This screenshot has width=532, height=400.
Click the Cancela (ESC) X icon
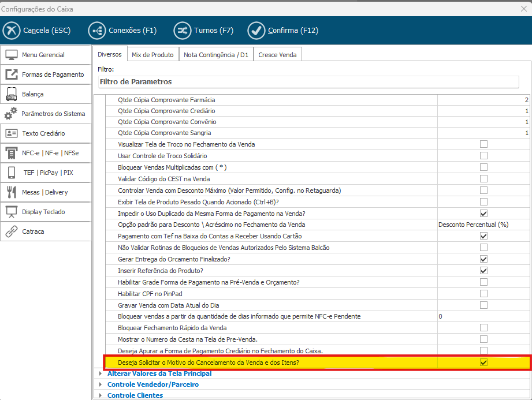(12, 31)
